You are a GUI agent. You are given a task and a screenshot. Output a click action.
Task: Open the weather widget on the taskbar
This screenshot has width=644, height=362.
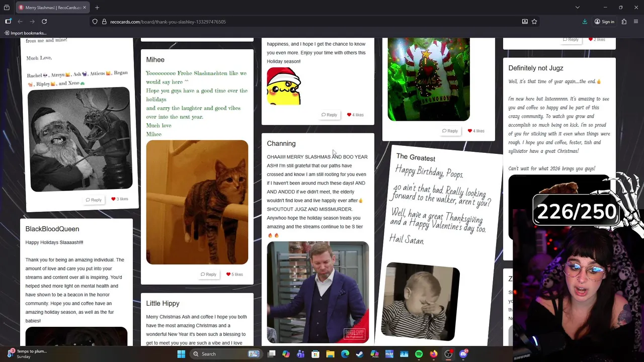point(28,354)
